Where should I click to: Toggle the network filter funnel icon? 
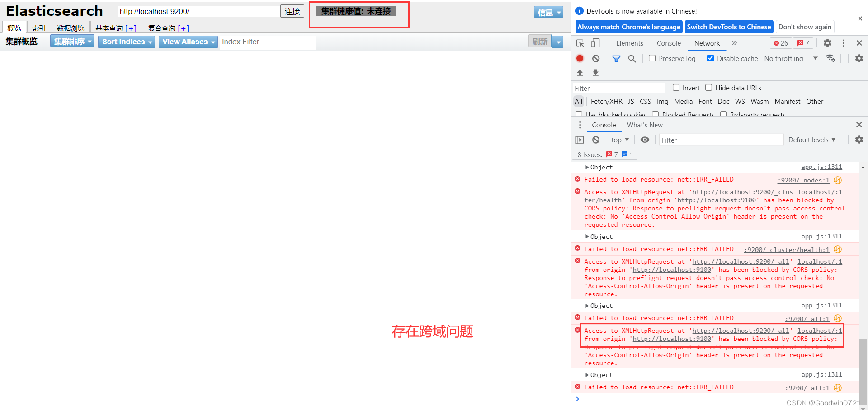pyautogui.click(x=616, y=58)
